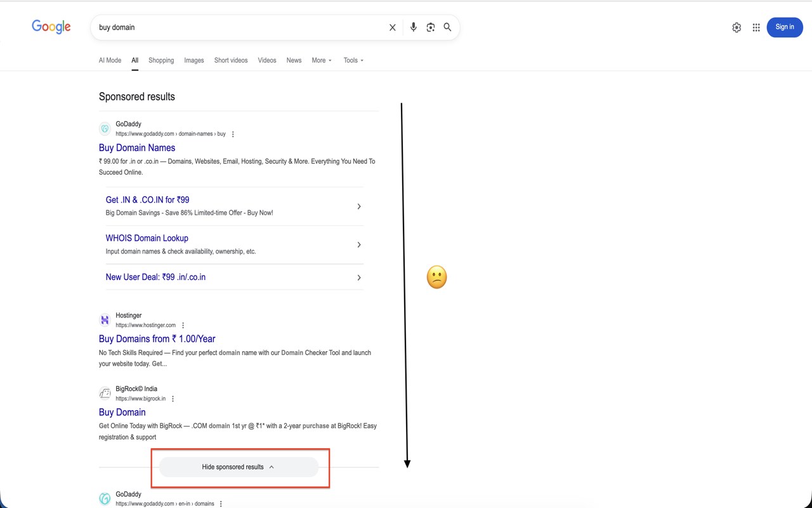Click the BigRock India favicon

click(105, 393)
